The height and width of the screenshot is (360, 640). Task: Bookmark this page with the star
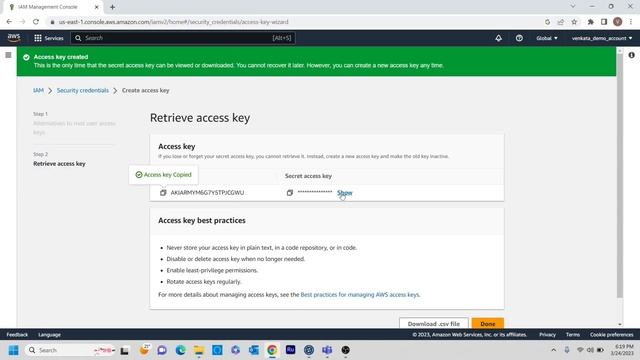[574, 22]
